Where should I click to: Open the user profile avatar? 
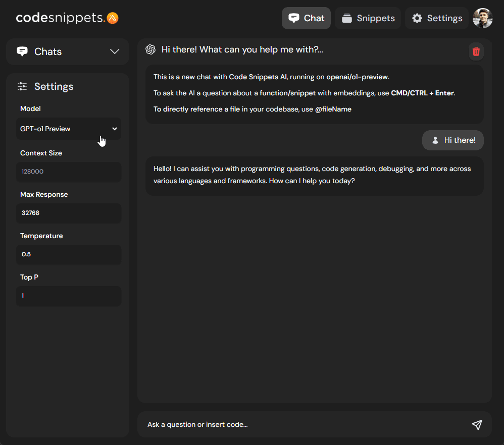tap(482, 18)
